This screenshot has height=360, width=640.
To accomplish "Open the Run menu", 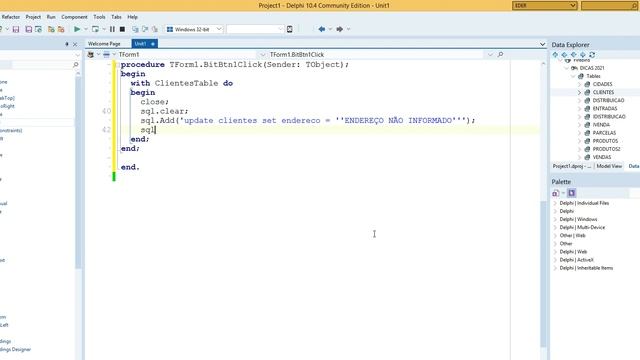I will (x=51, y=17).
